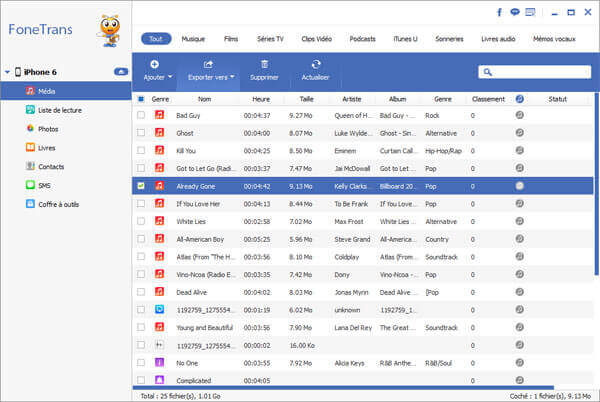Open Contacts in the sidebar
Image resolution: width=600 pixels, height=402 pixels.
pyautogui.click(x=50, y=166)
